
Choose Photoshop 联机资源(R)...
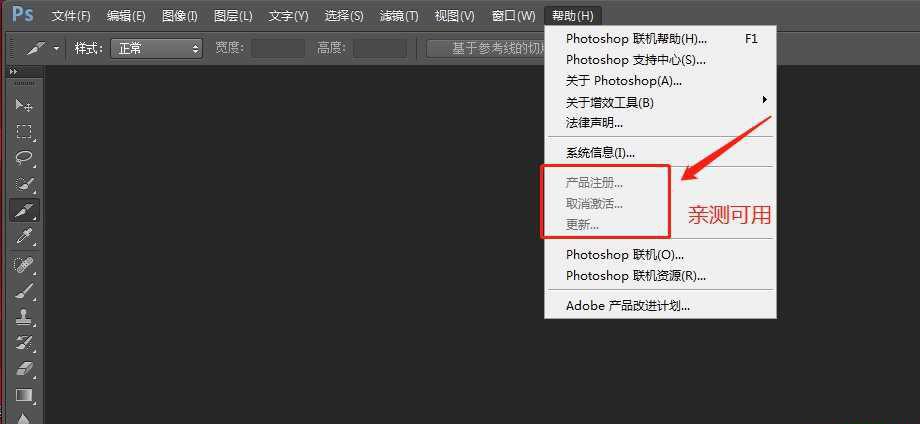tap(661, 276)
